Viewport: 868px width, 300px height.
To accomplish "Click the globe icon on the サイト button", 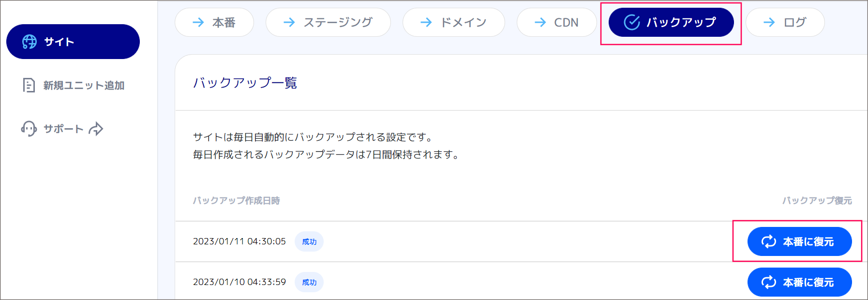I will (30, 42).
